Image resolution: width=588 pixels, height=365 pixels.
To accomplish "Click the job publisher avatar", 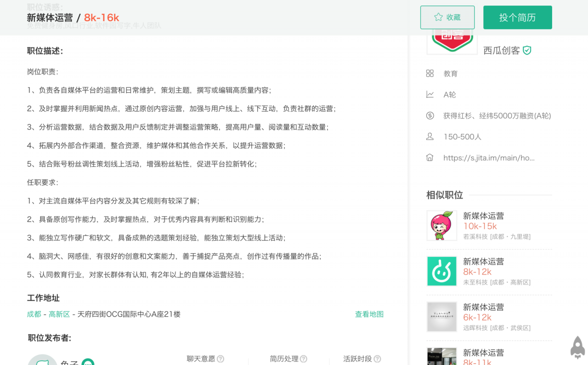I will [42, 360].
